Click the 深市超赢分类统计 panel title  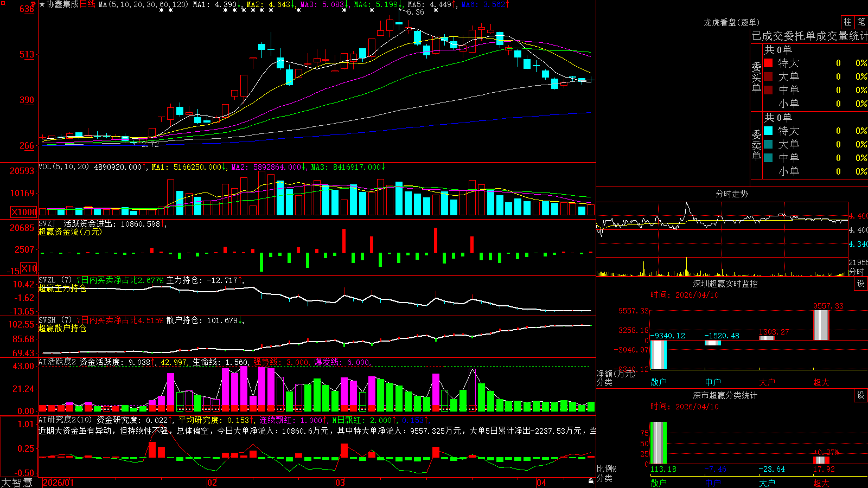725,395
